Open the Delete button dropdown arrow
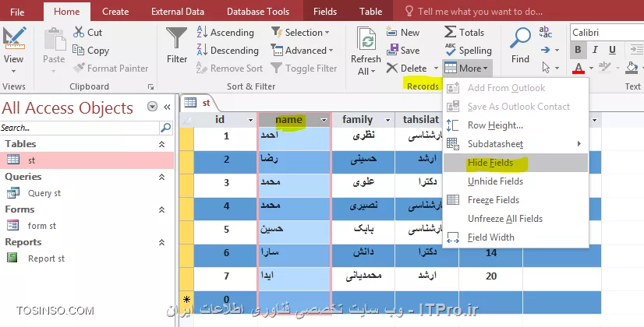This screenshot has width=644, height=327. click(x=436, y=68)
